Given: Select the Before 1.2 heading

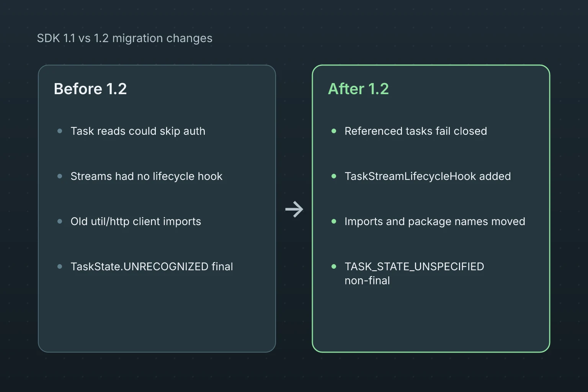Looking at the screenshot, I should [x=90, y=89].
